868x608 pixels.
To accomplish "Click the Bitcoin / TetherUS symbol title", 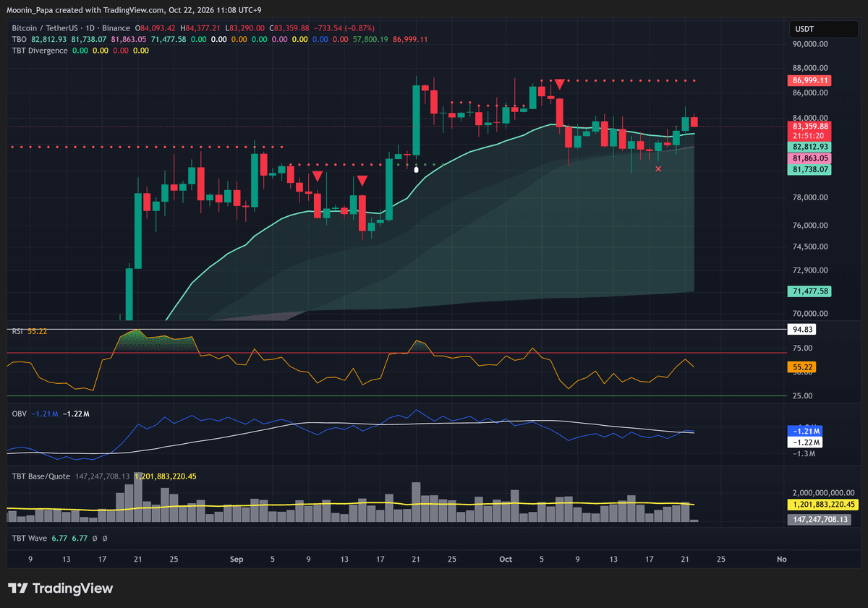I will [x=51, y=27].
